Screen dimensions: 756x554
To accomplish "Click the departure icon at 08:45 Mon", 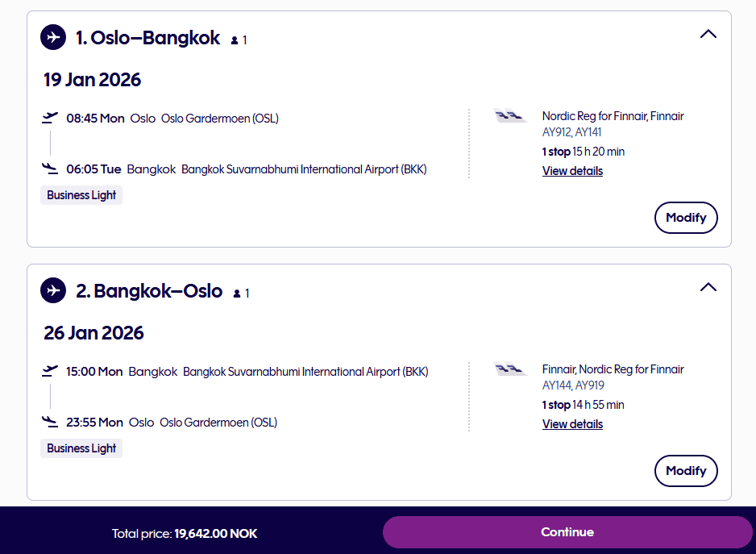I will coord(50,118).
